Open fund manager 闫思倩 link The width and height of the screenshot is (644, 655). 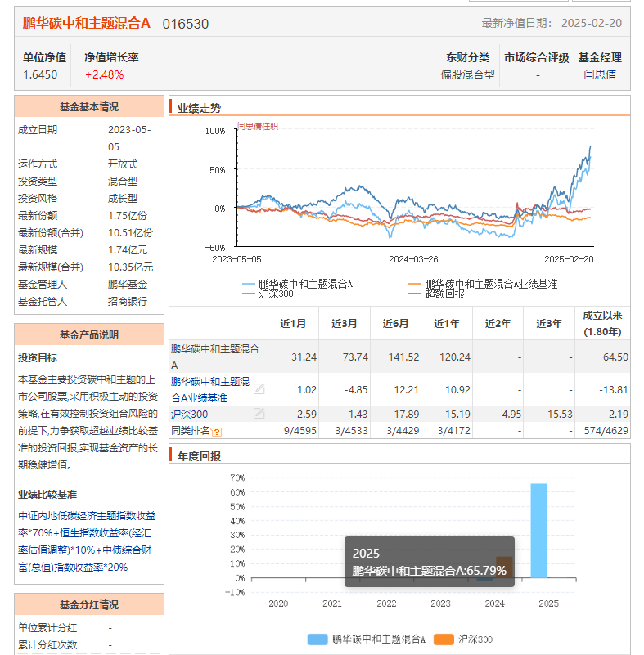(600, 74)
